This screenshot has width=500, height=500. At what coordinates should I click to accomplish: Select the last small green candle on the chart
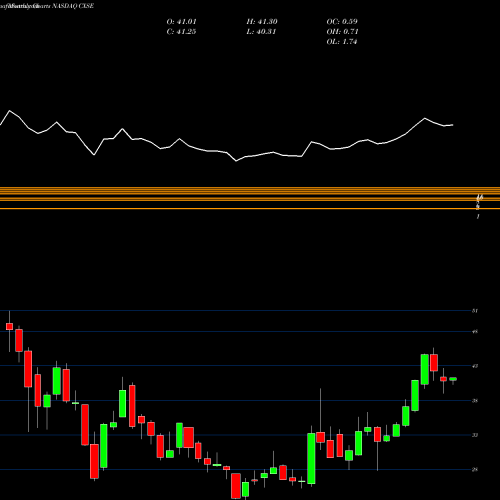pyautogui.click(x=453, y=379)
